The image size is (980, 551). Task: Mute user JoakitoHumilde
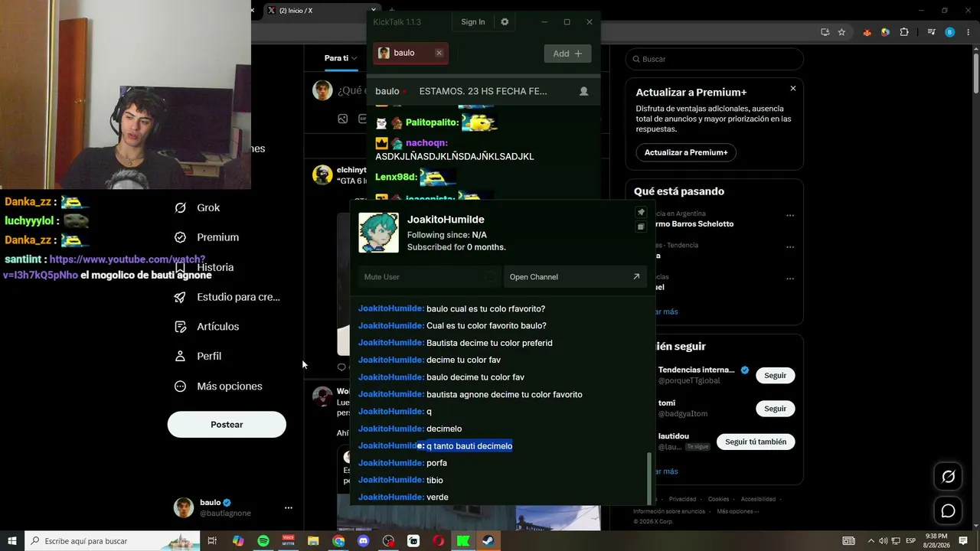pyautogui.click(x=430, y=277)
